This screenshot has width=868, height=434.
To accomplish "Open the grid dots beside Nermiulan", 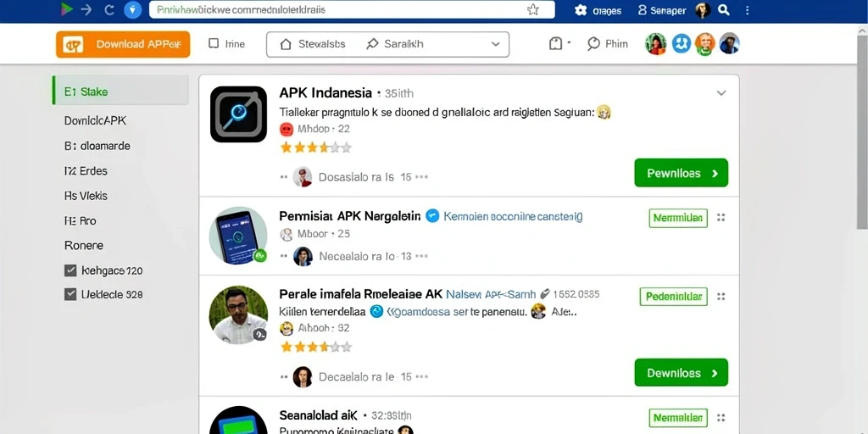I will coord(721,218).
